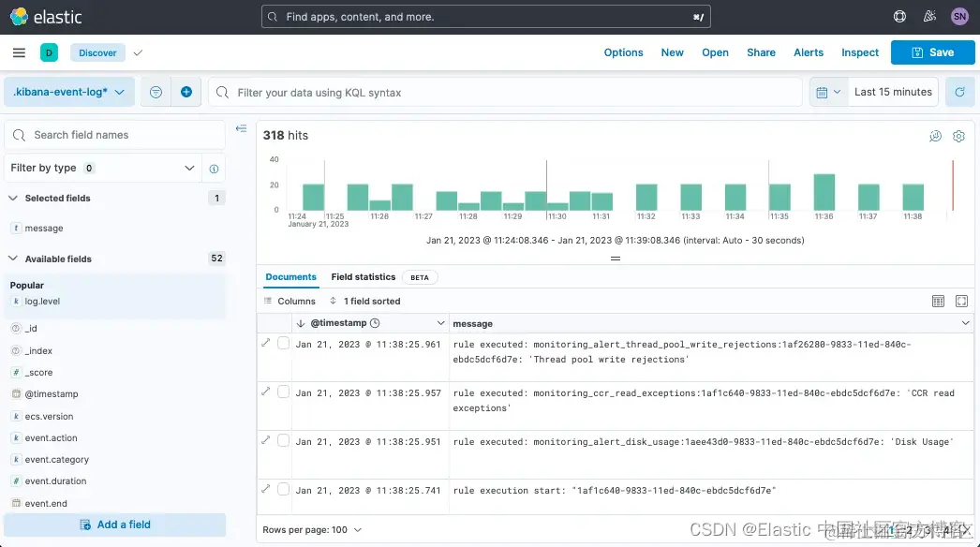Collapse the field sidebar with arrow icon
Viewport: 980px width, 547px height.
pos(241,128)
